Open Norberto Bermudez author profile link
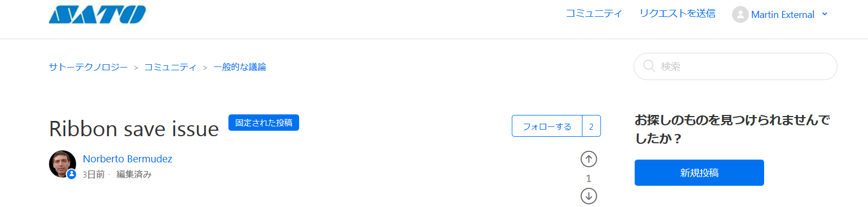Viewport: 868px width, 207px height. pyautogui.click(x=127, y=159)
